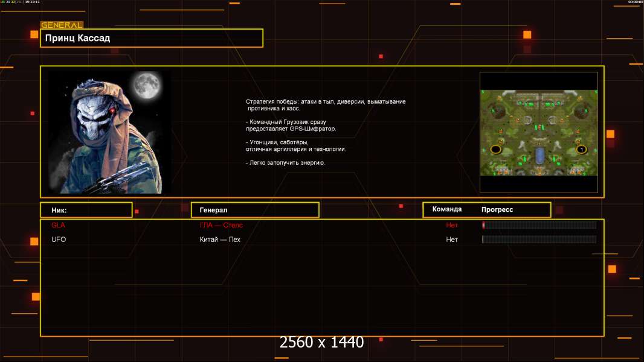644x362 pixels.
Task: Click the Команда column header
Action: pyautogui.click(x=447, y=209)
